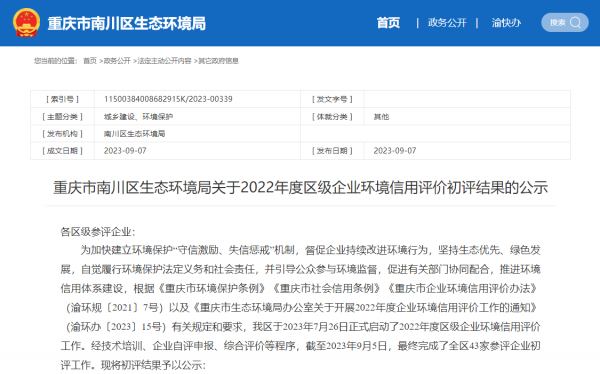Screen dimensions: 600x374
Task: Click the 体裁分类 label cell
Action: click(x=332, y=116)
